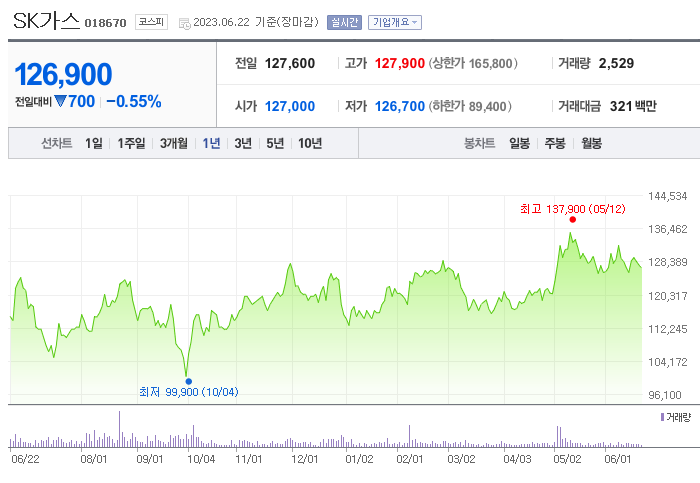
Task: Click the 코스피 market badge
Action: [151, 22]
